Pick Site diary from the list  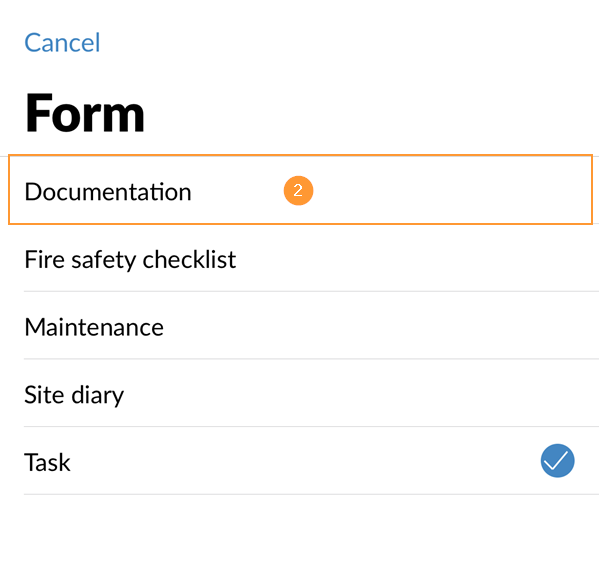point(300,393)
